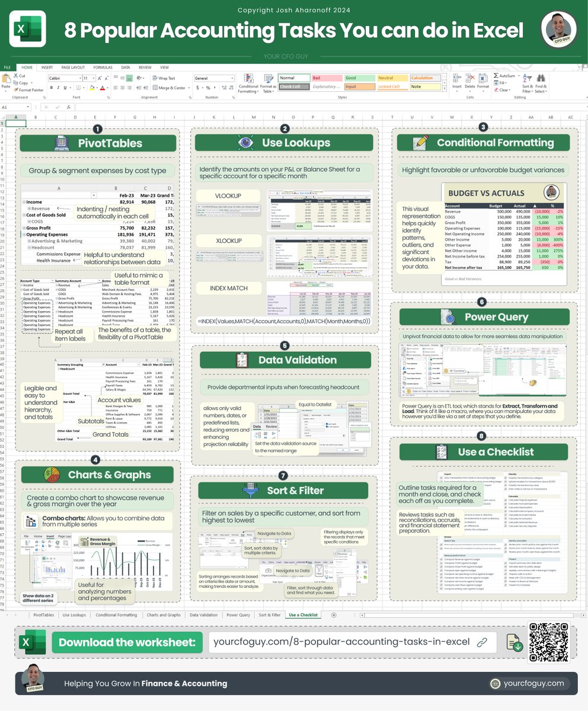Switch to the PAGE LAYOUT ribbon tab
Screen dimensions: 588x711
click(73, 68)
